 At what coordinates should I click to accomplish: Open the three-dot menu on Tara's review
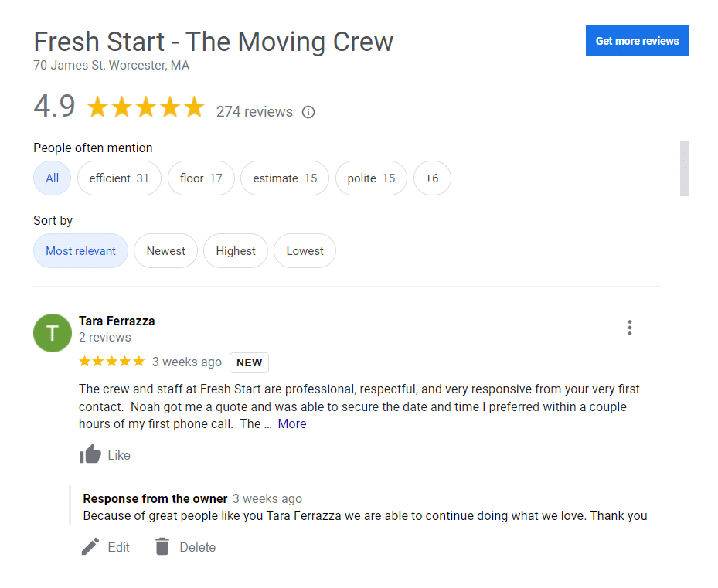[x=630, y=328]
